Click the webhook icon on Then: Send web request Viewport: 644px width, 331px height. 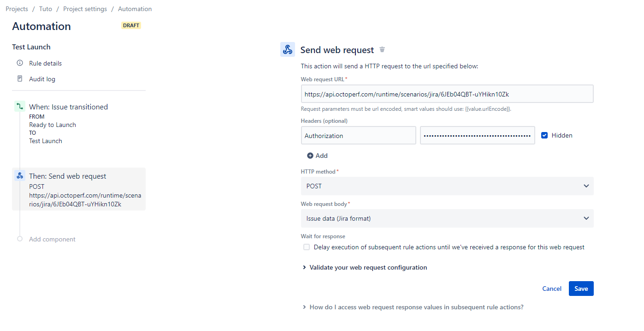(x=20, y=175)
